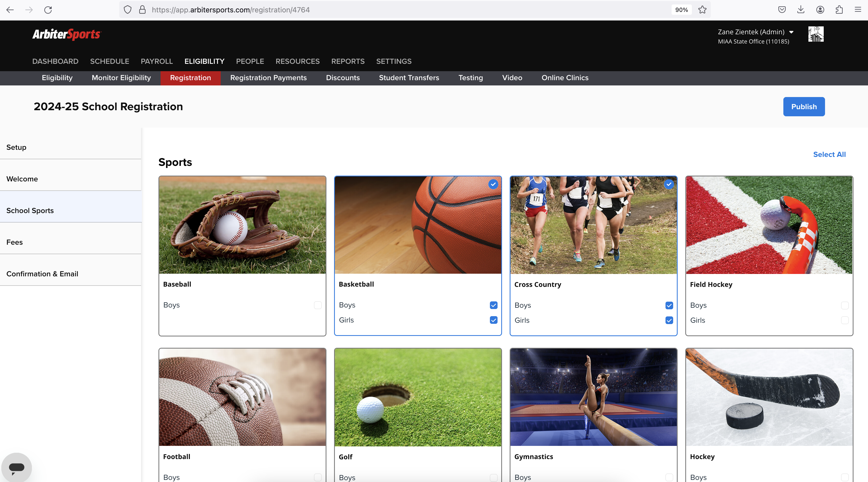Open the DASHBOARD main menu
868x482 pixels.
55,61
